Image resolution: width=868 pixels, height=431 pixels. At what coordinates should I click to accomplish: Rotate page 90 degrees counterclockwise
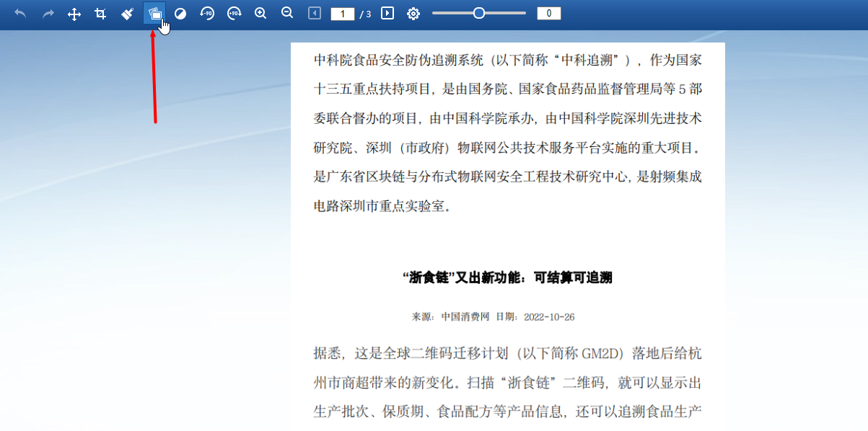coord(207,14)
